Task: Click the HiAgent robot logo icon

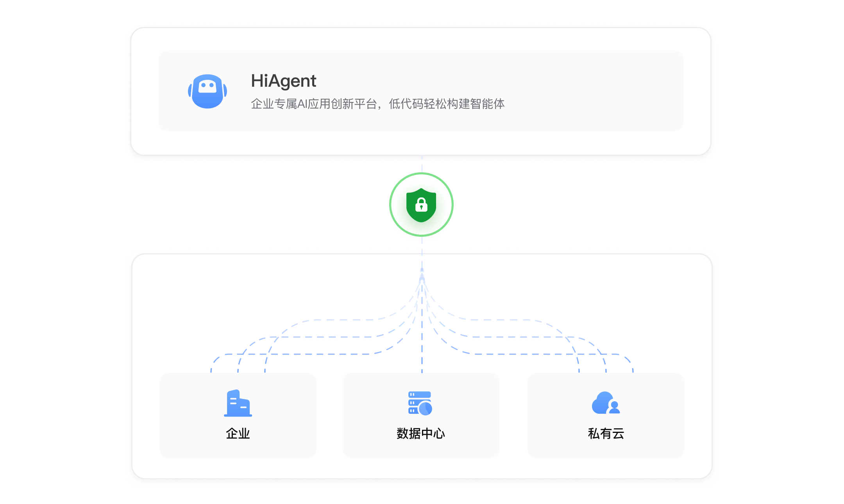Action: pos(207,91)
